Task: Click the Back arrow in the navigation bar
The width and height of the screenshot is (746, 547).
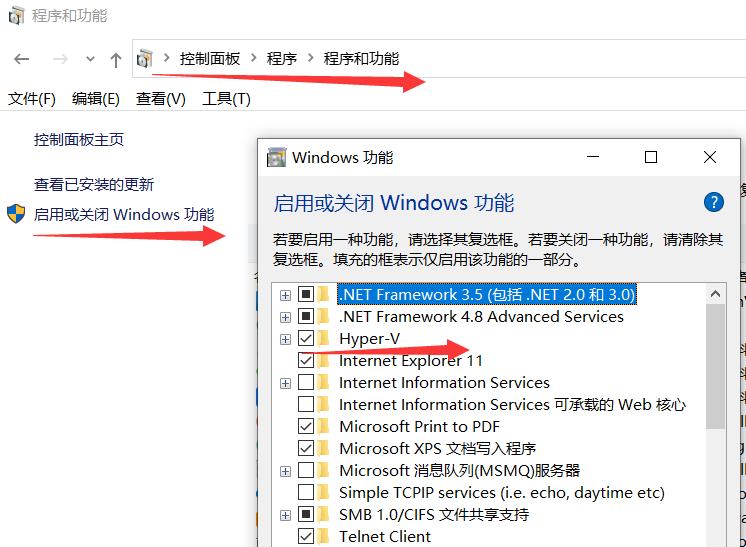Action: click(21, 59)
